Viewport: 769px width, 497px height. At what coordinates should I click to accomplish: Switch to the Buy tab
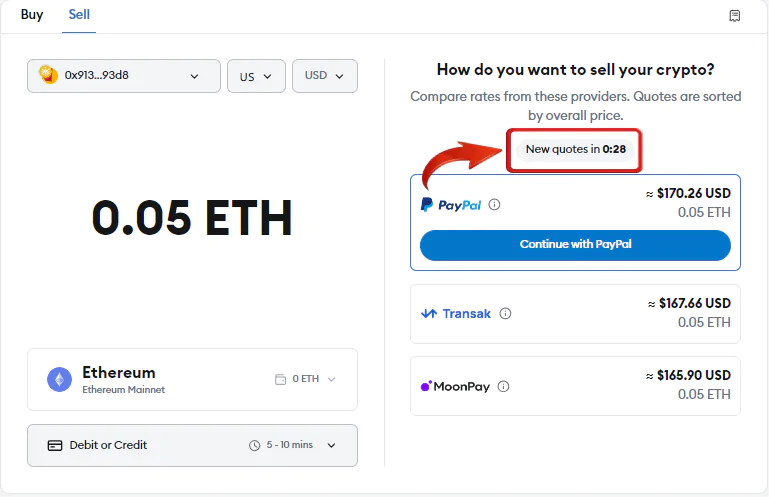tap(32, 15)
